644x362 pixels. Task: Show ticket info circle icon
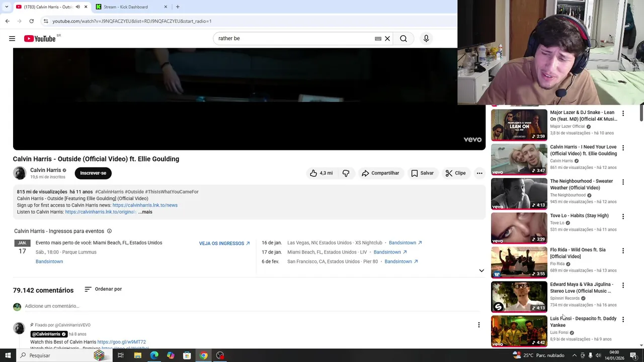click(x=109, y=231)
